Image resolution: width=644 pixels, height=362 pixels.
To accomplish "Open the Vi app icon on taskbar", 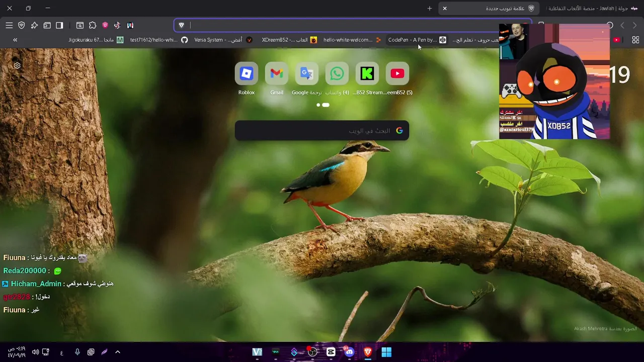I will coord(257,352).
